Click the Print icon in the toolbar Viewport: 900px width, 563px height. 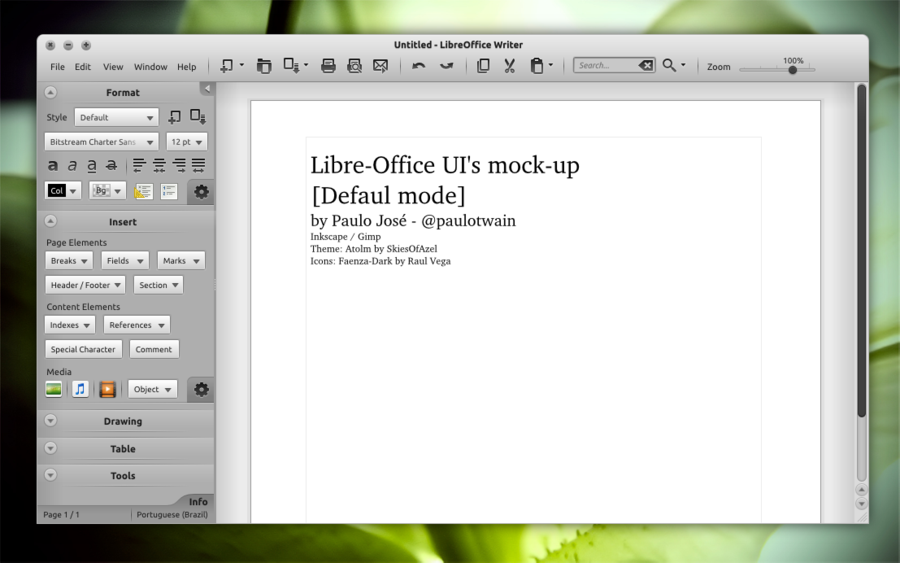tap(328, 66)
